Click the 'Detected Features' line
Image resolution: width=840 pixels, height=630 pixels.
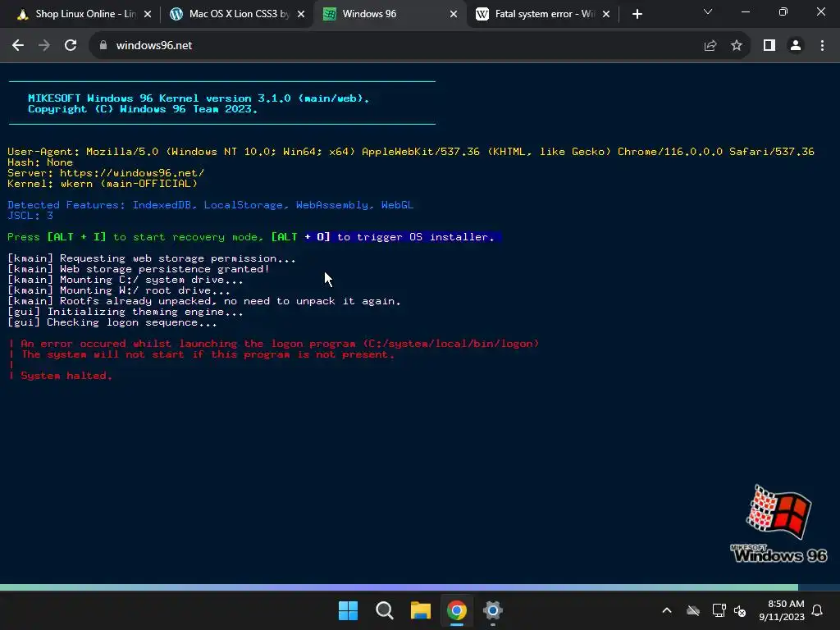(211, 204)
